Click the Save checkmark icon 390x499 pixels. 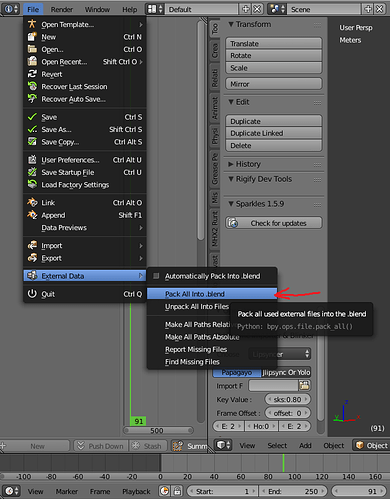pos(32,117)
